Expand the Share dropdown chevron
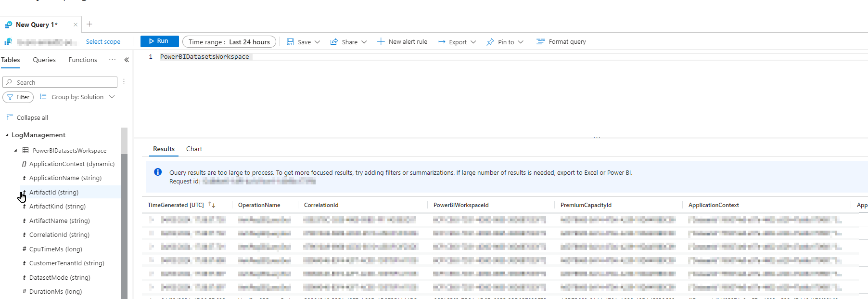Screen dimensions: 868x299 pyautogui.click(x=364, y=42)
